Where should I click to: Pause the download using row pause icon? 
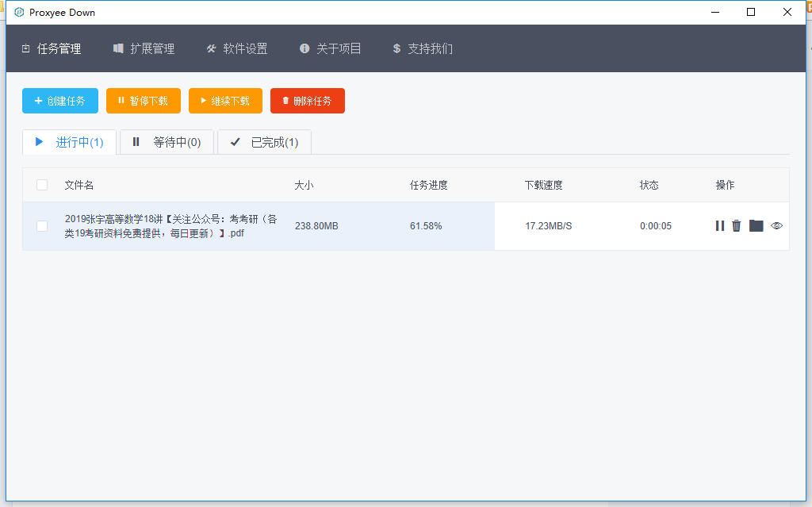click(720, 226)
